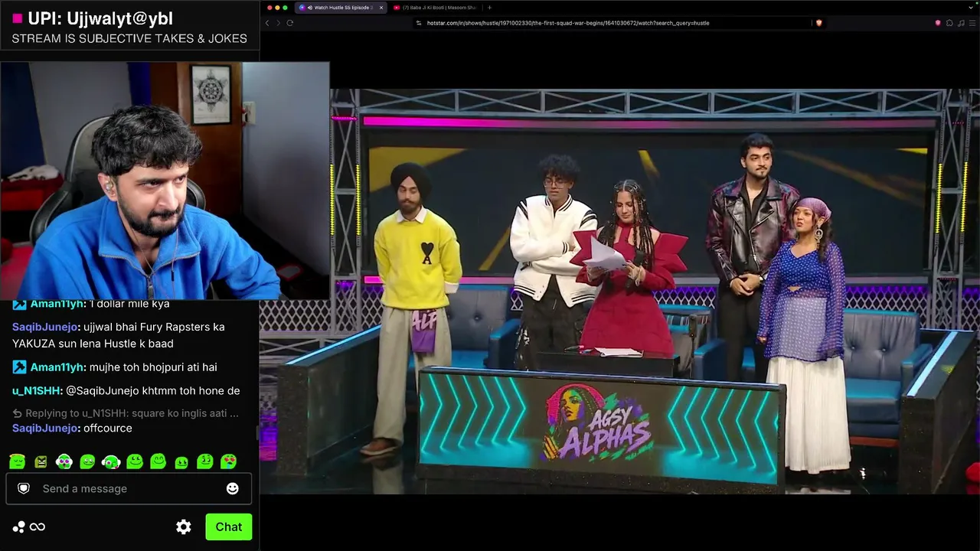Click the UPI: Ujjwalyt@ybl header text
The width and height of the screenshot is (980, 551).
pyautogui.click(x=100, y=18)
